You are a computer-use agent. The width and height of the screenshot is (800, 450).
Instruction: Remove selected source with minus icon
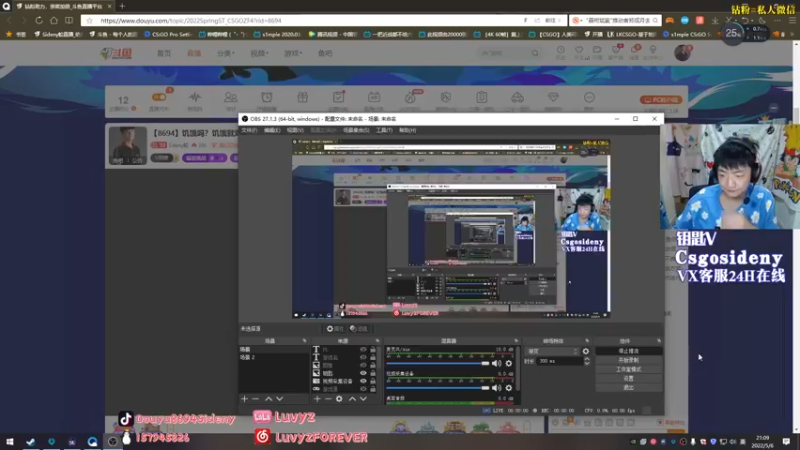tap(328, 399)
